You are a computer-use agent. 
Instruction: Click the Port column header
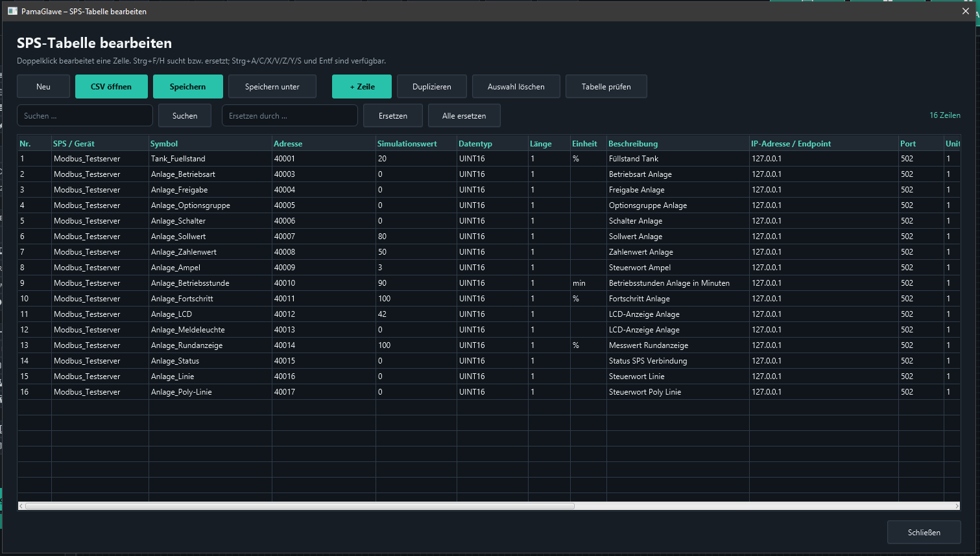921,143
